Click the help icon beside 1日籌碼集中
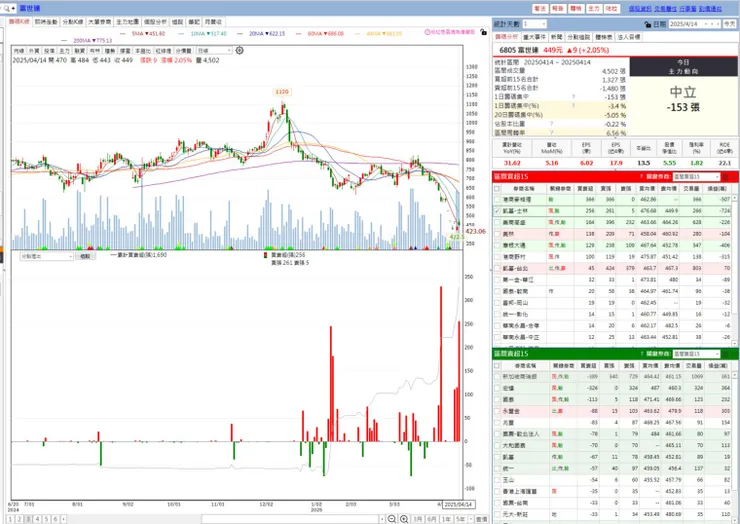This screenshot has width=740, height=524. (573, 97)
